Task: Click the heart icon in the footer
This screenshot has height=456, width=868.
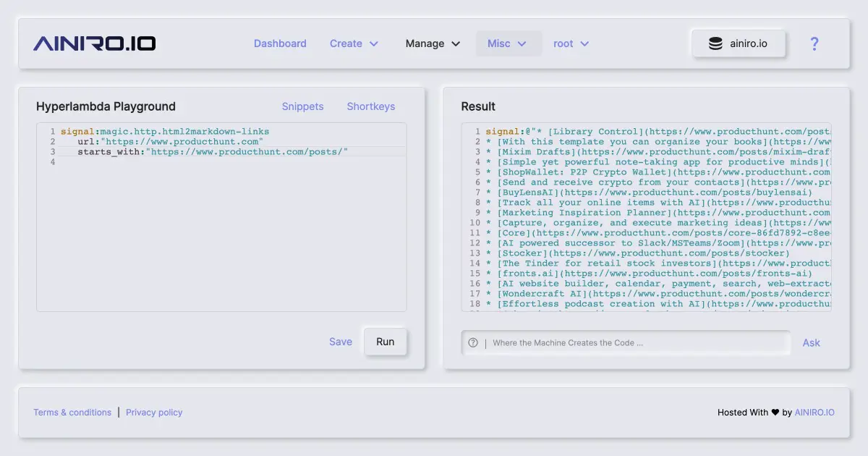Action: coord(775,413)
